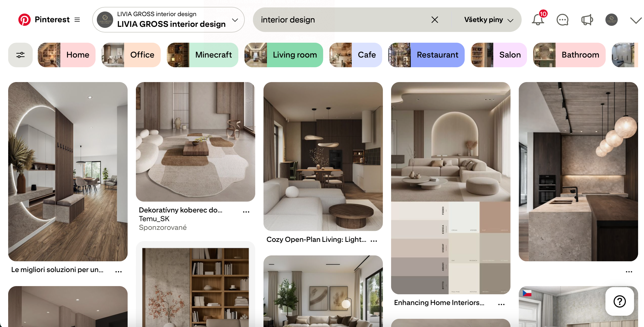Open the search filters icon

pos(20,55)
